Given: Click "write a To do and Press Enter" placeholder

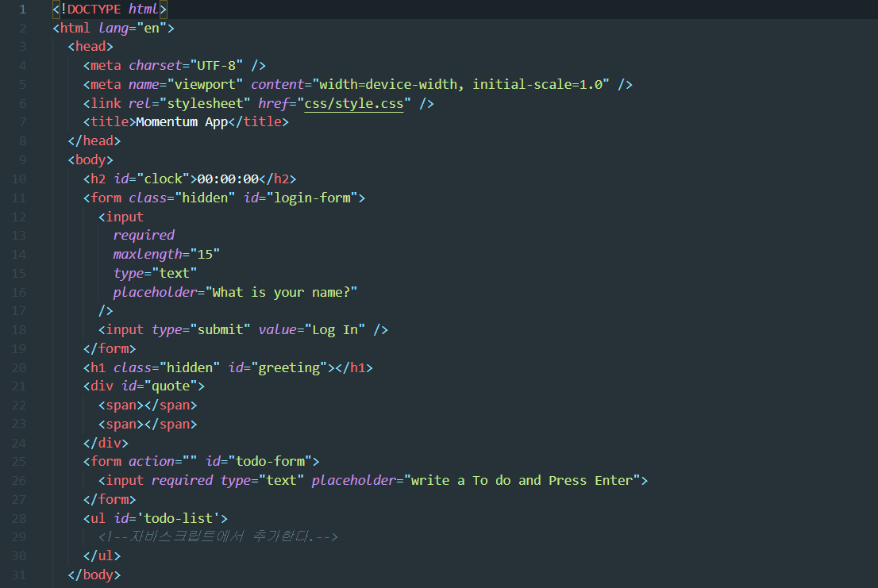Looking at the screenshot, I should point(522,481).
